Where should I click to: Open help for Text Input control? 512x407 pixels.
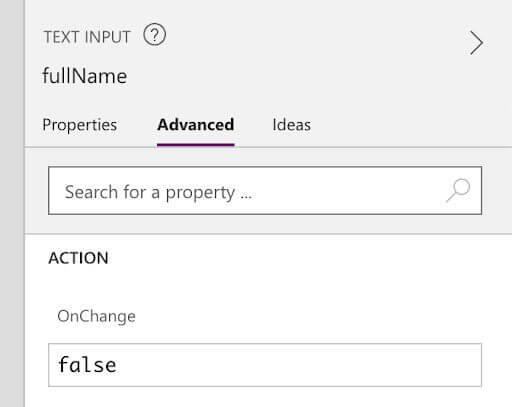coord(154,35)
